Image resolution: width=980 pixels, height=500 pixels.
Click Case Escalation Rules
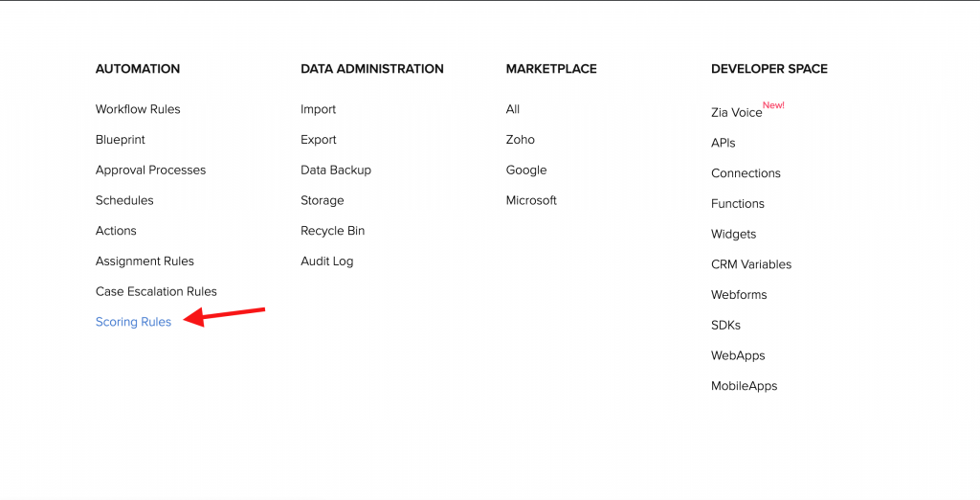click(x=156, y=291)
